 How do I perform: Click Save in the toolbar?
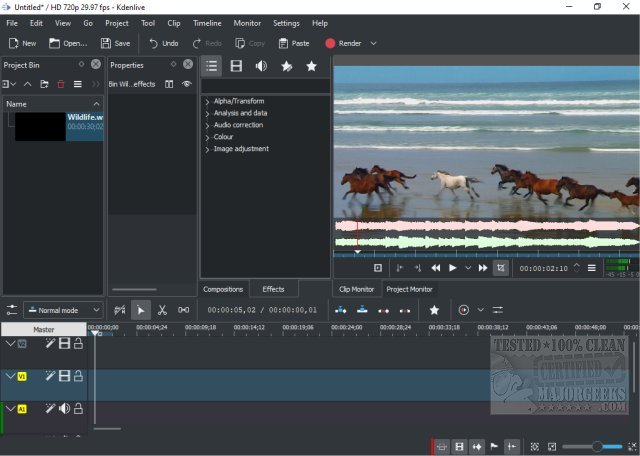click(115, 43)
